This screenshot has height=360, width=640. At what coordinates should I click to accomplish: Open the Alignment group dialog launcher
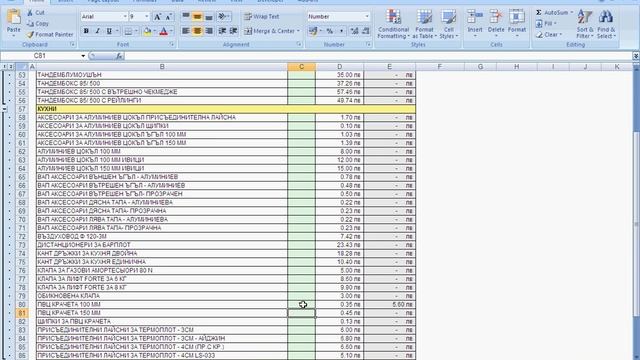coord(299,44)
